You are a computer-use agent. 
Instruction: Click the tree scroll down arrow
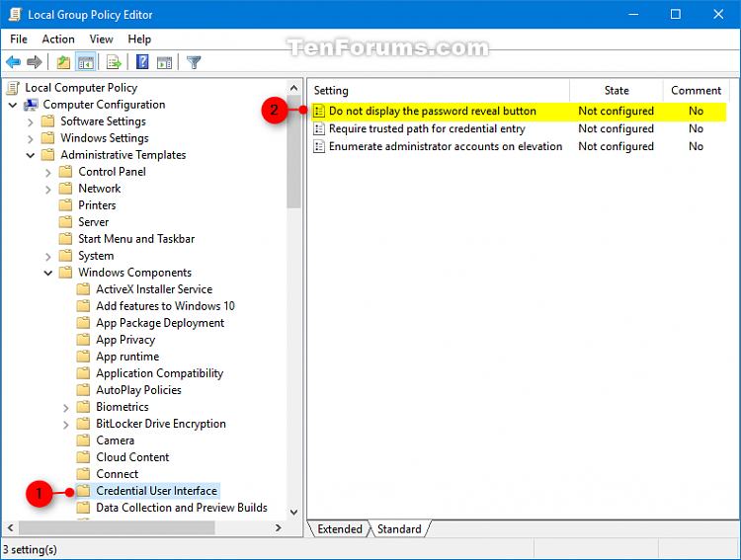pyautogui.click(x=294, y=512)
